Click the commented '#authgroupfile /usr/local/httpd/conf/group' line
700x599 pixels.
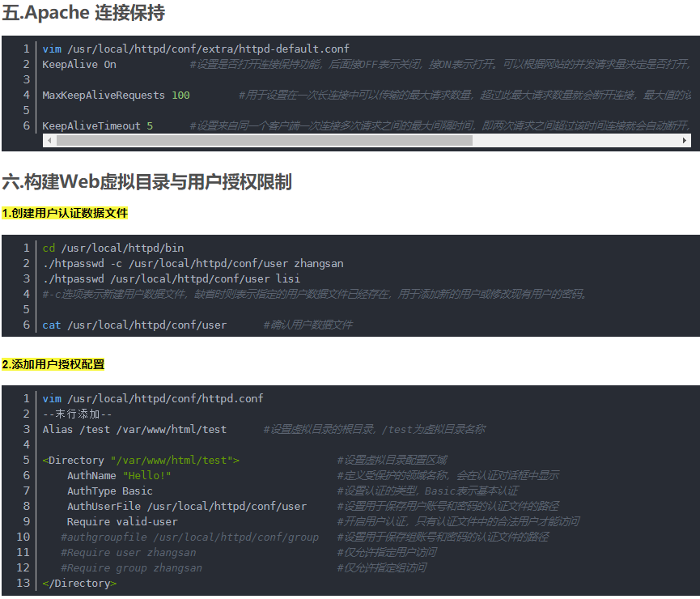point(189,537)
